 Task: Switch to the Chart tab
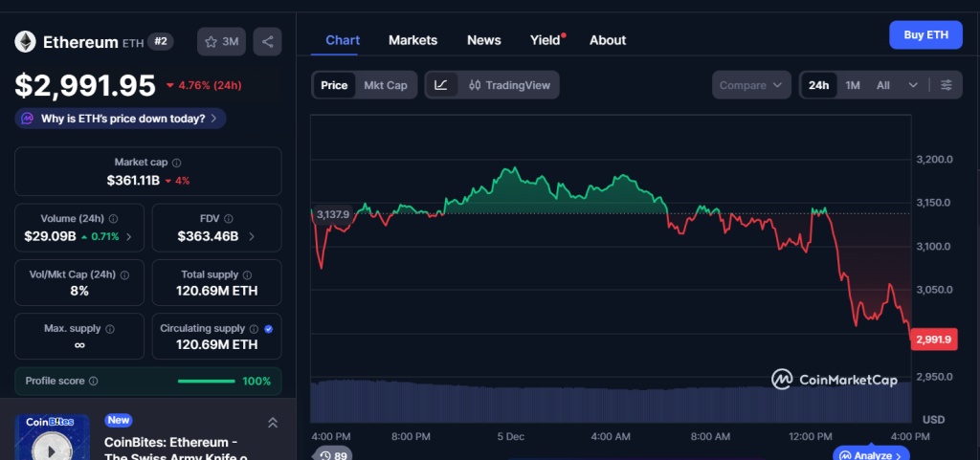343,40
